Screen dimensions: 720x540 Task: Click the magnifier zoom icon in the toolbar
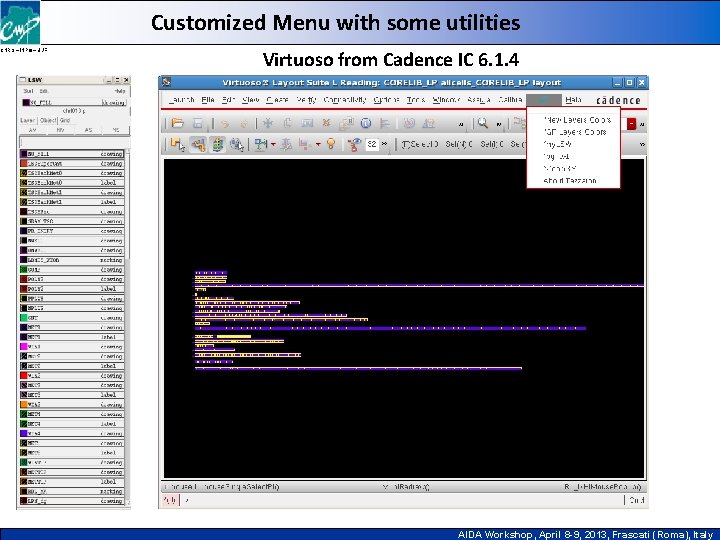tap(483, 123)
